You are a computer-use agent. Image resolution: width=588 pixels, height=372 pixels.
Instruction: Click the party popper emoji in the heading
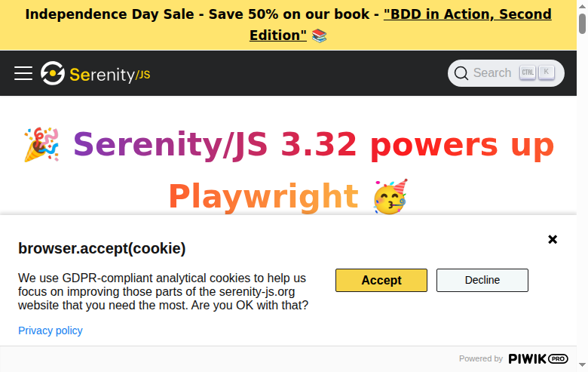[x=41, y=145]
